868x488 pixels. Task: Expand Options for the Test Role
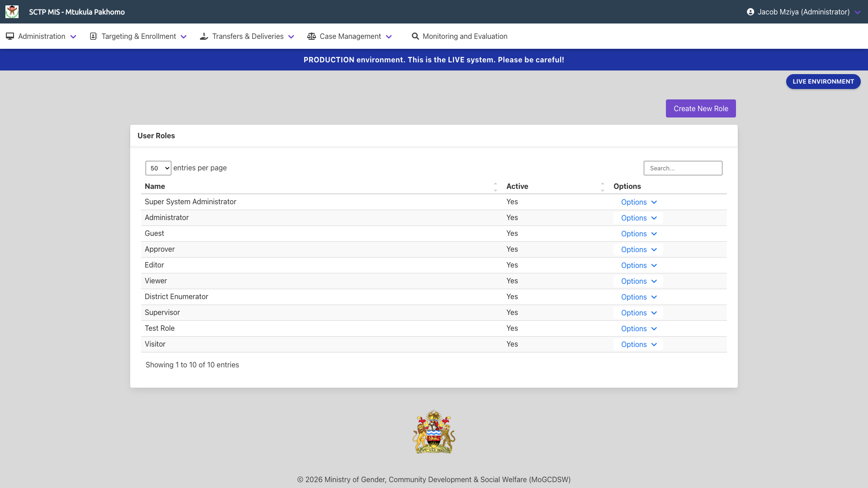coord(638,328)
